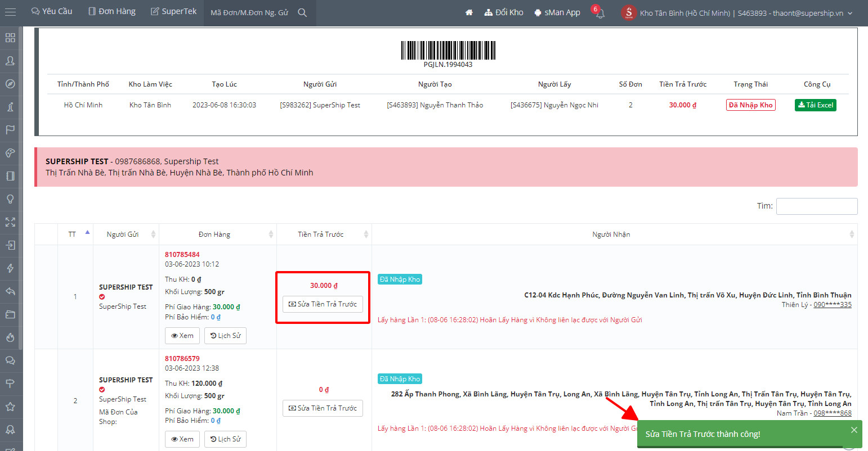Open the star icon in sidebar
The height and width of the screenshot is (451, 868).
click(x=10, y=407)
